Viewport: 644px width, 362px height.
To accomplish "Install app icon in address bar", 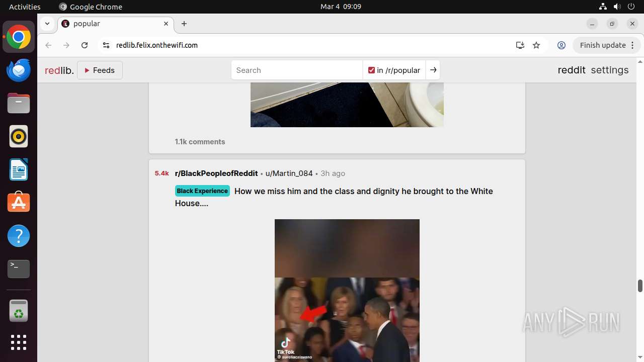I will pyautogui.click(x=520, y=45).
